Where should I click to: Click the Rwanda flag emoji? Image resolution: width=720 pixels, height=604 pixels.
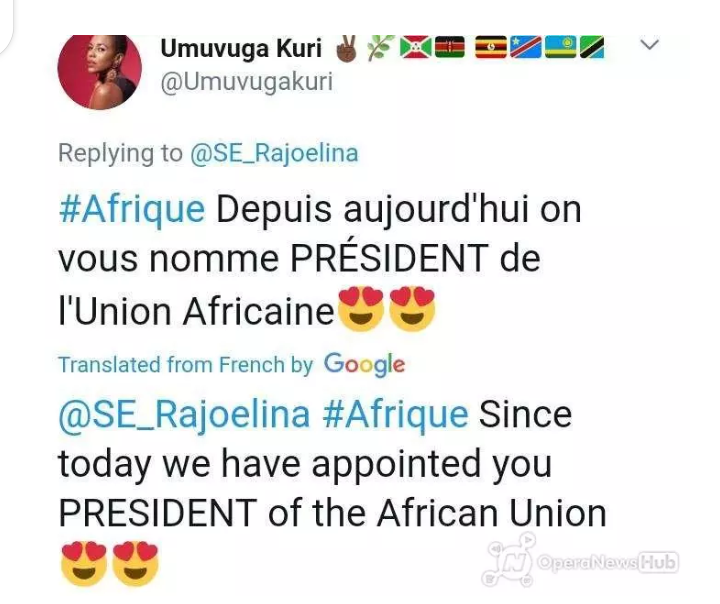click(558, 47)
